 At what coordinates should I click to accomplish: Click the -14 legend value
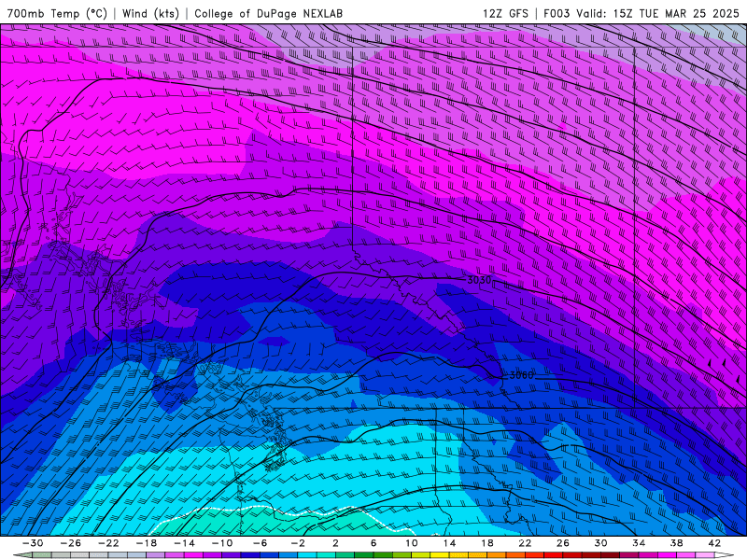pos(184,543)
